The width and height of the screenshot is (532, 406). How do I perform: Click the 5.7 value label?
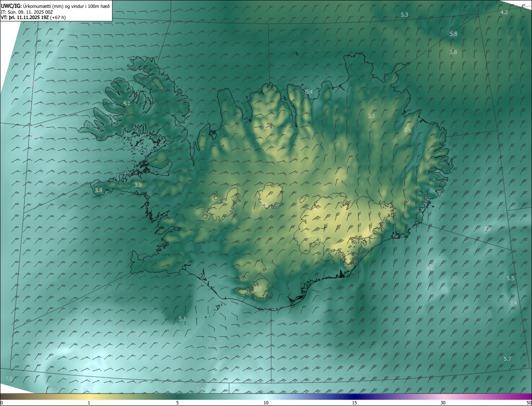point(507,359)
